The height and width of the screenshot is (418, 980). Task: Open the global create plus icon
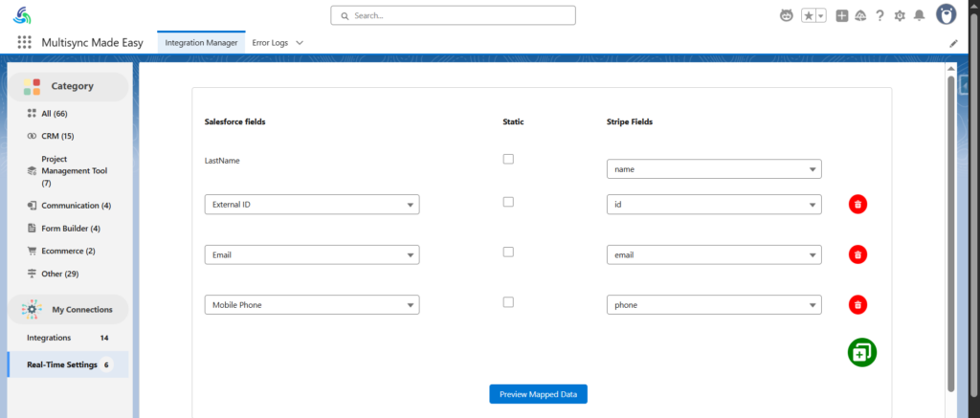(842, 15)
